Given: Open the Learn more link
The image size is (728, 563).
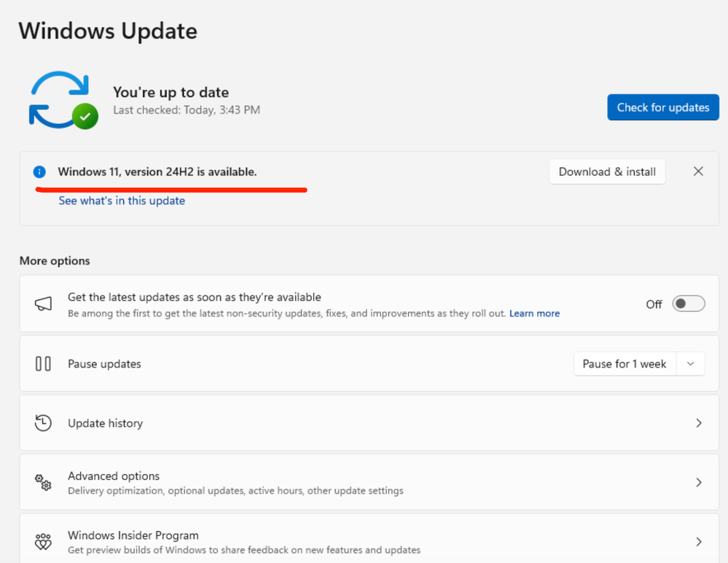Looking at the screenshot, I should pos(534,314).
